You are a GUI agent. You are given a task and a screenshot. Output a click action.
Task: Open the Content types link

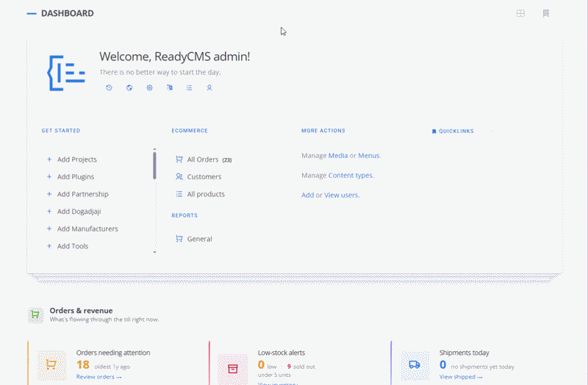351,176
